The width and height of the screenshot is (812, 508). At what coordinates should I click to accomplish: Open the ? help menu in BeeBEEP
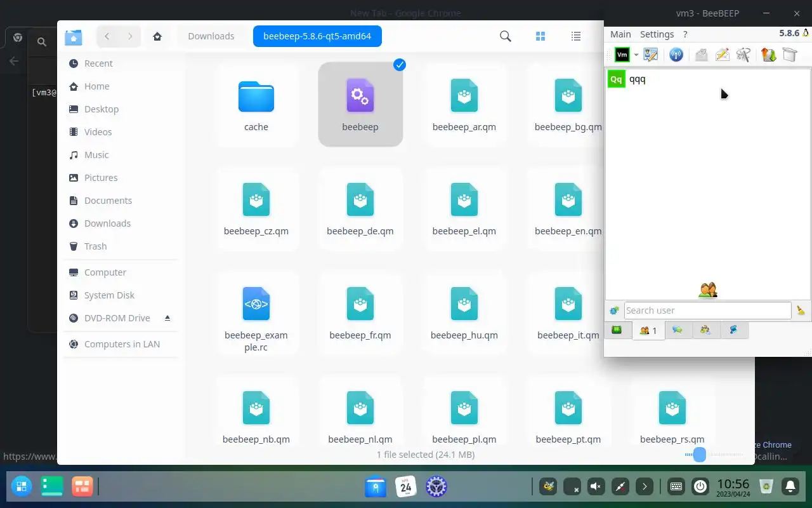pos(685,34)
